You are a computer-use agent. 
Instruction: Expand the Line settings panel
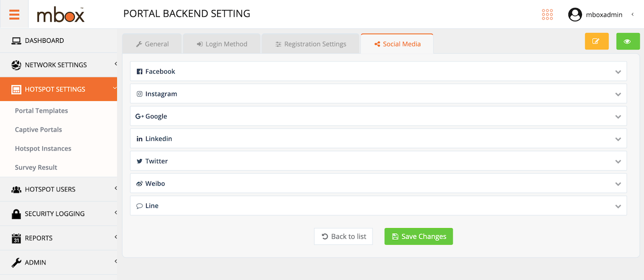(378, 205)
